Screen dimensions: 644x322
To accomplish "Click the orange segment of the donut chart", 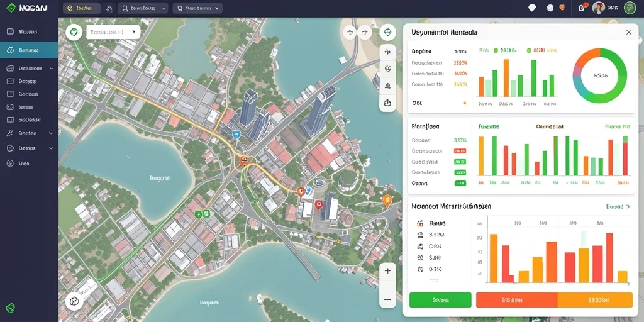I will pyautogui.click(x=586, y=56).
